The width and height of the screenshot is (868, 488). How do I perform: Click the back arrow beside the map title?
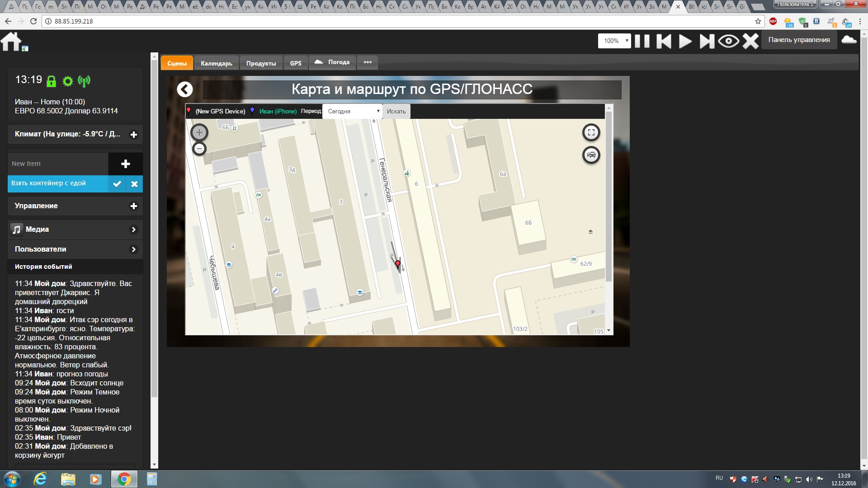[x=184, y=89]
